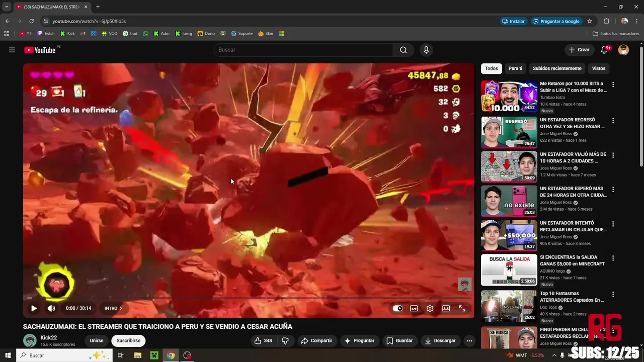
Task: Open options for the UN ESTAFADOR ESPERÓ video
Action: click(613, 190)
